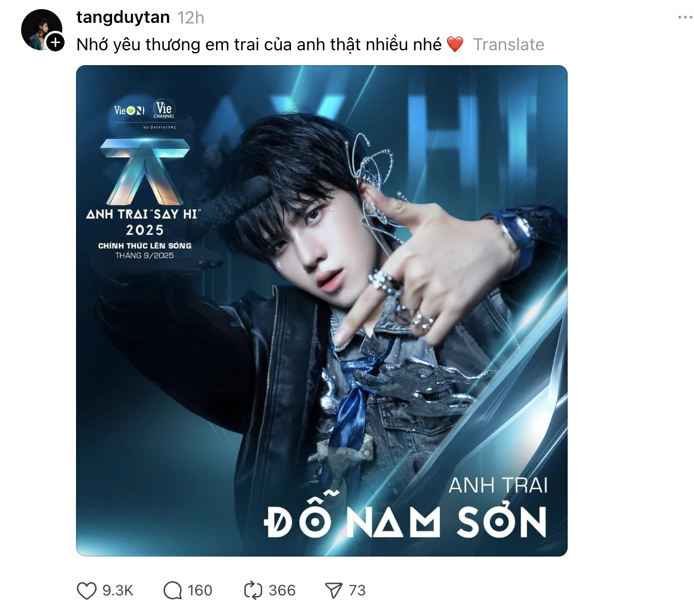The image size is (694, 616).
Task: Open the three-dot more options menu
Action: pos(685,18)
